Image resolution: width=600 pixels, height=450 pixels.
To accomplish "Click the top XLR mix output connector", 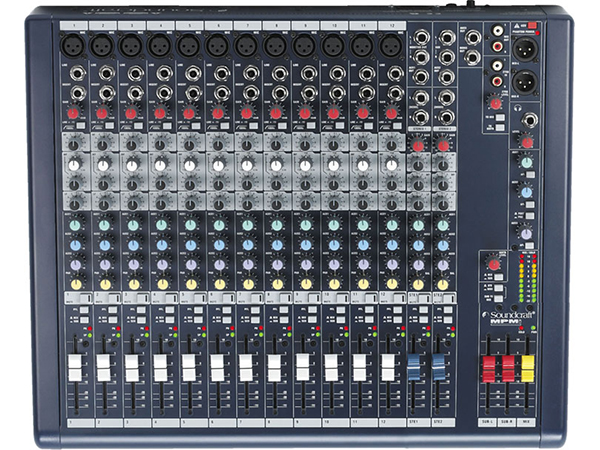I will point(523,50).
